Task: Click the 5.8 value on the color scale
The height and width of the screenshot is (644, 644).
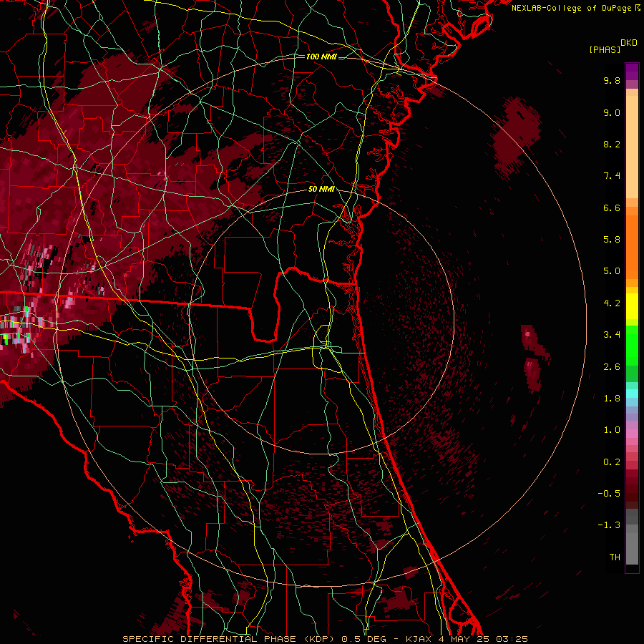Action: 612,240
